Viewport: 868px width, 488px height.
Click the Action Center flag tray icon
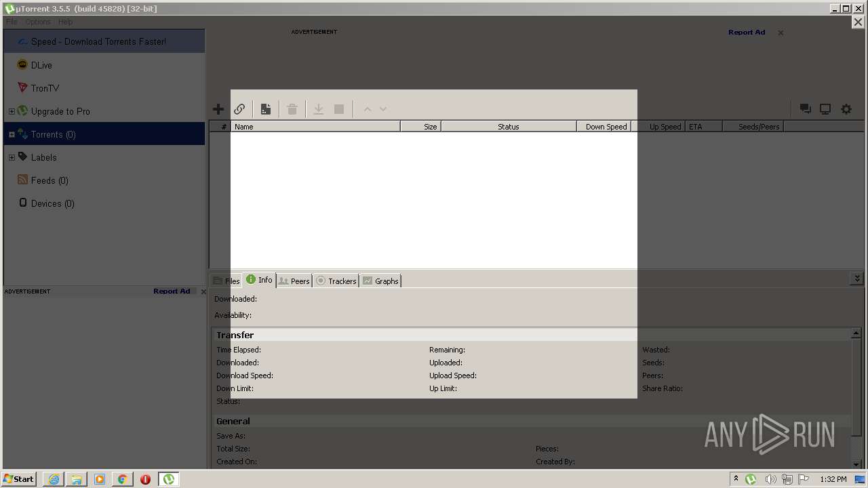pyautogui.click(x=803, y=479)
